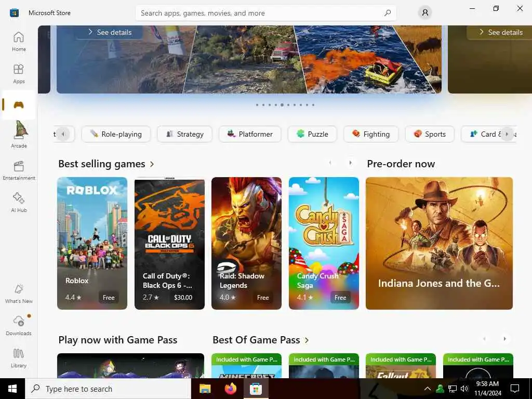Click the search apps and games field
The image size is (532, 399).
(x=265, y=13)
